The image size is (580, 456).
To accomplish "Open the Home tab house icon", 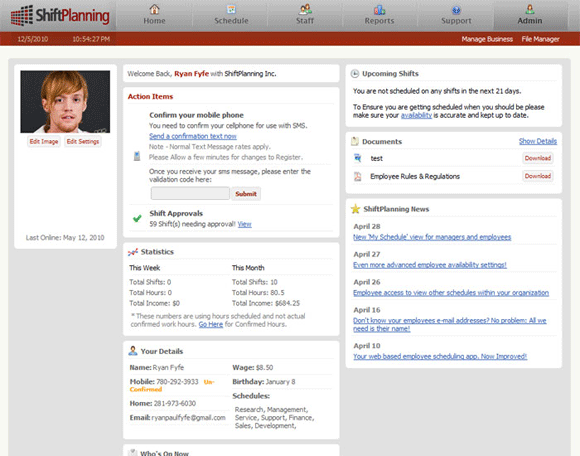I will 154,9.
